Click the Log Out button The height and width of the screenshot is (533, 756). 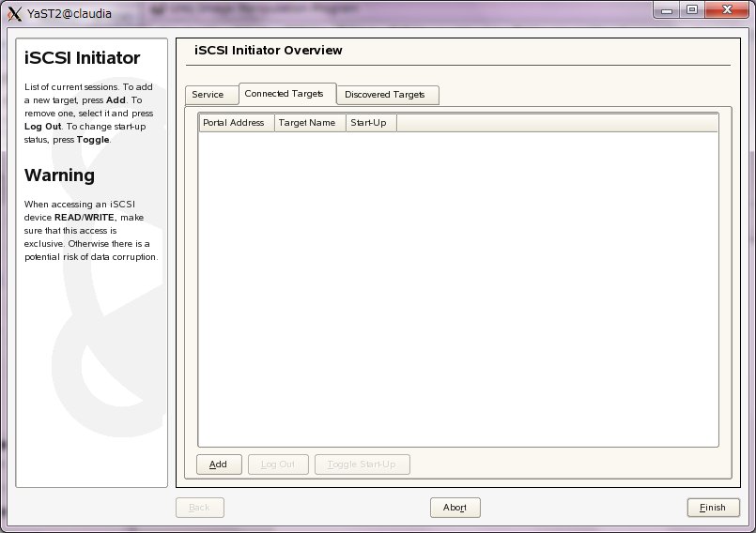click(278, 464)
